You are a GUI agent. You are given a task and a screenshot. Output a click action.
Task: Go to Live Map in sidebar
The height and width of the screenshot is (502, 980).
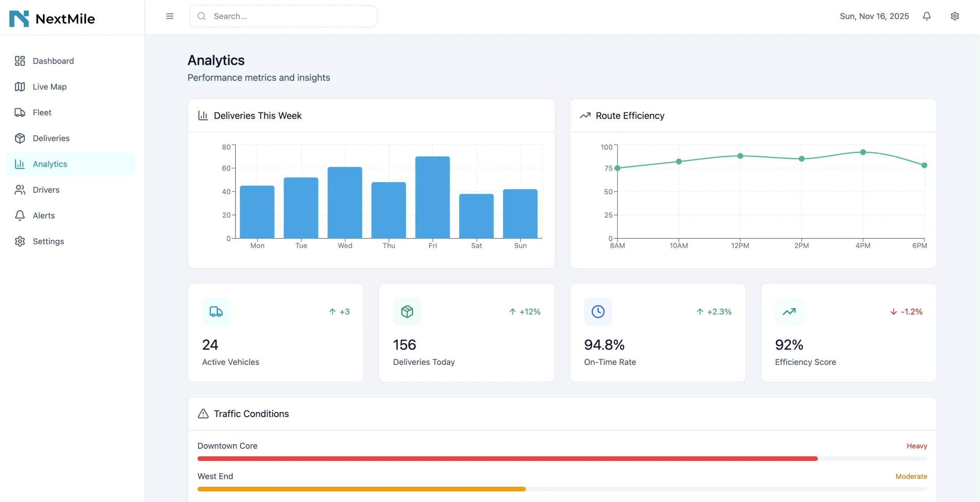49,87
